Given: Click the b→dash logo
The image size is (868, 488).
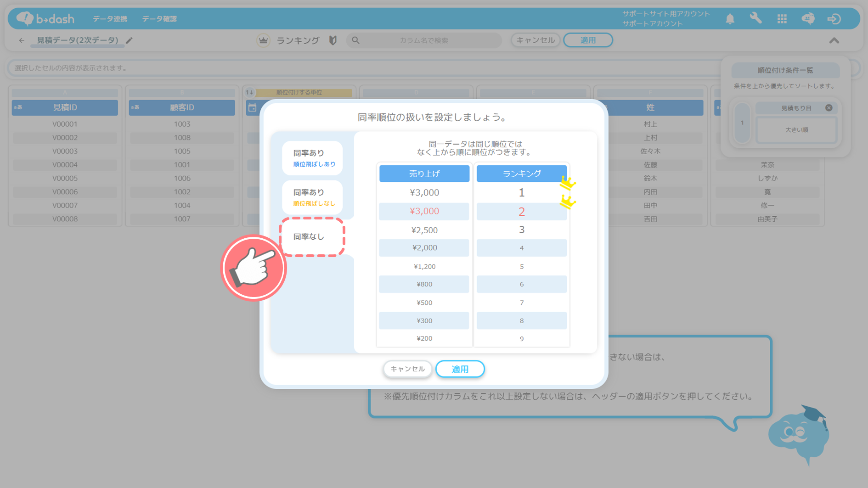Looking at the screenshot, I should coord(45,19).
